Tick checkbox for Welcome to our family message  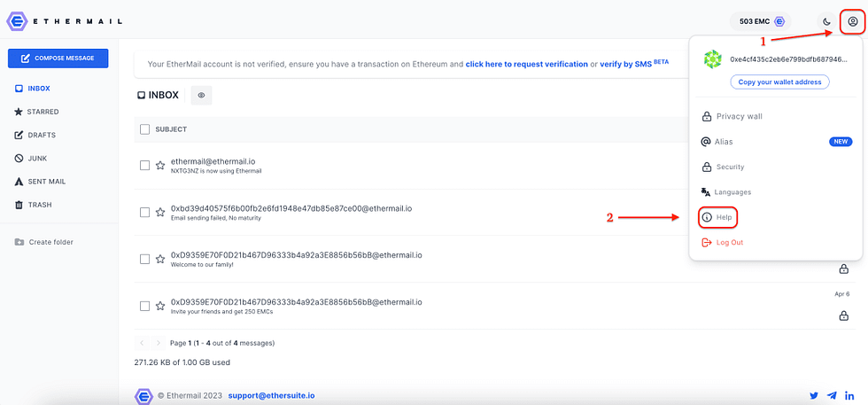click(145, 259)
